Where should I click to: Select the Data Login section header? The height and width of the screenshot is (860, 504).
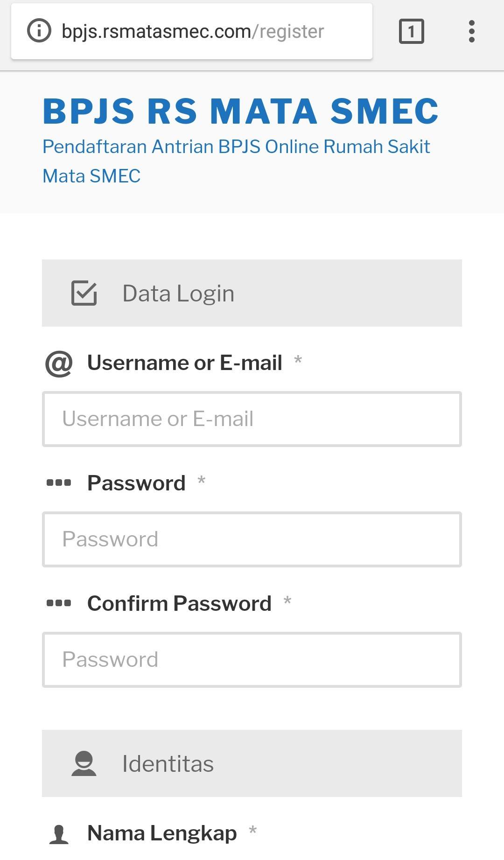252,293
